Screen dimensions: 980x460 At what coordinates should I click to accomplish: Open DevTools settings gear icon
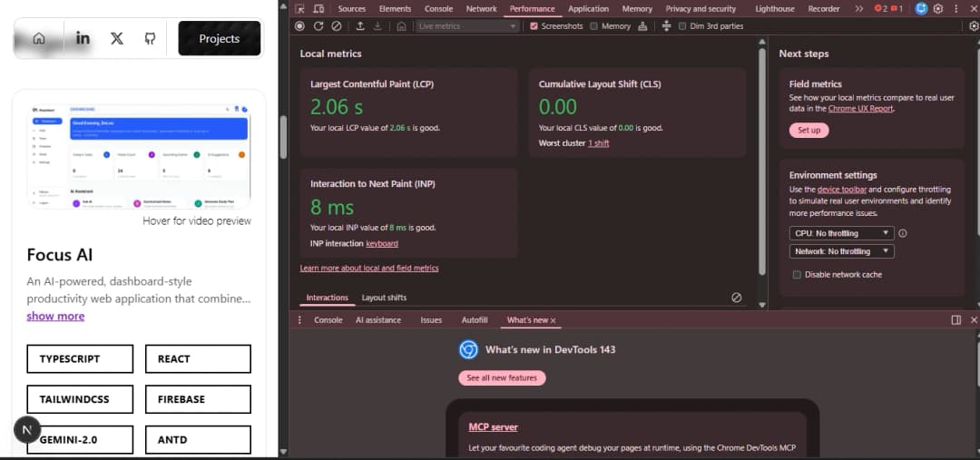coord(938,8)
